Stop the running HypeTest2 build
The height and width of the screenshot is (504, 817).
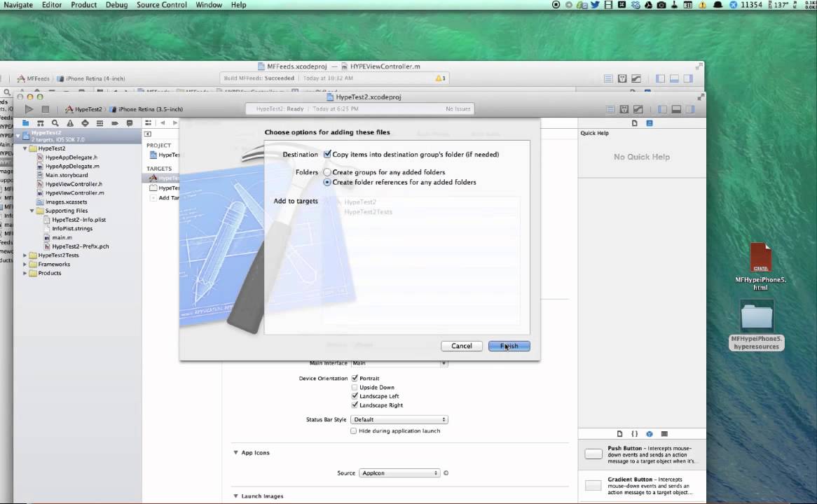(46, 109)
